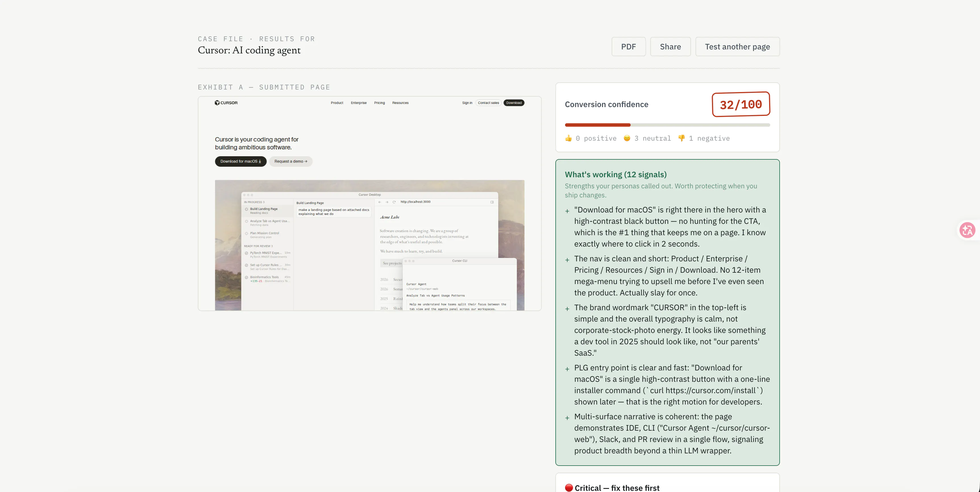
Task: Click the bullet starting "PLG entry point is clear"
Action: click(x=668, y=385)
